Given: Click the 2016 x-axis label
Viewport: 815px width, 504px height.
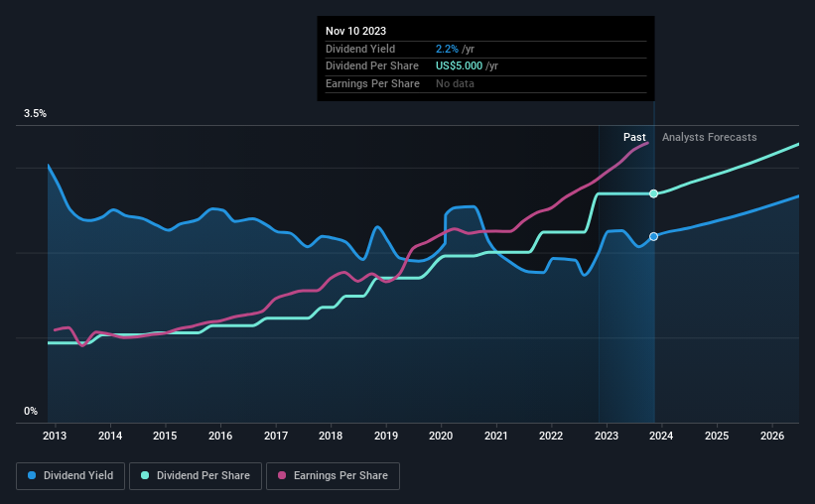Looking at the screenshot, I should pyautogui.click(x=220, y=436).
